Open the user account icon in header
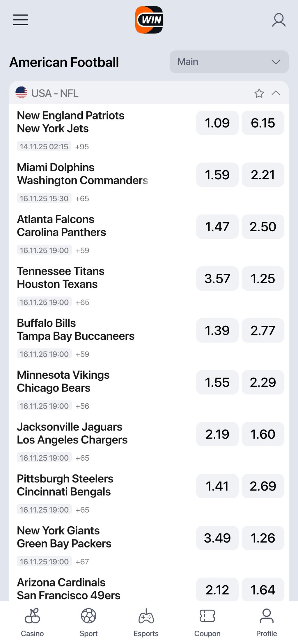This screenshot has height=644, width=298. click(279, 20)
